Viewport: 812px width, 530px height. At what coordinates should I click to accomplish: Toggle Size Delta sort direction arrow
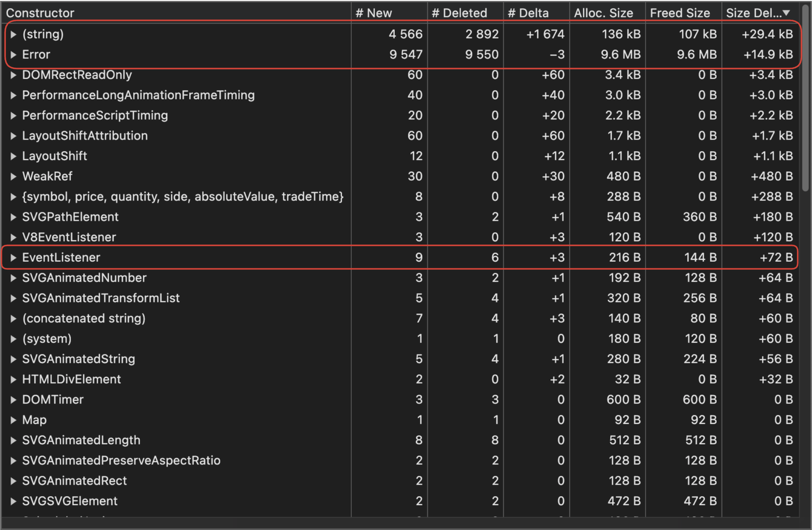(x=786, y=13)
